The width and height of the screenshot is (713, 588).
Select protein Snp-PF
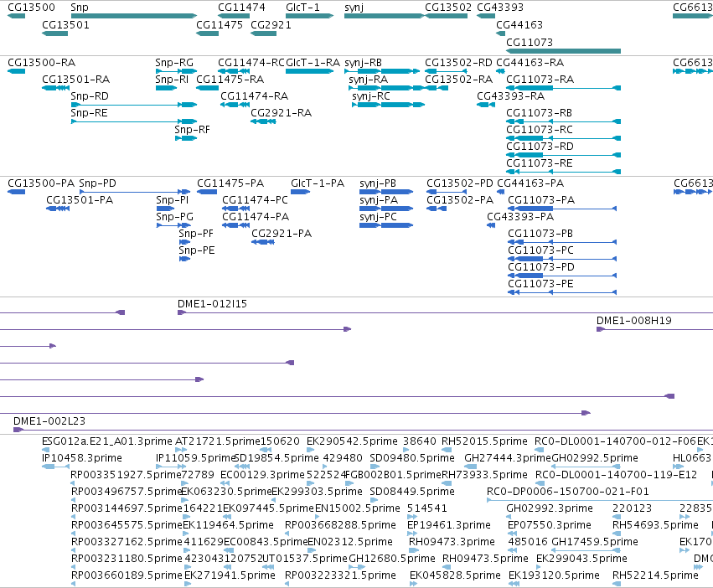point(196,234)
